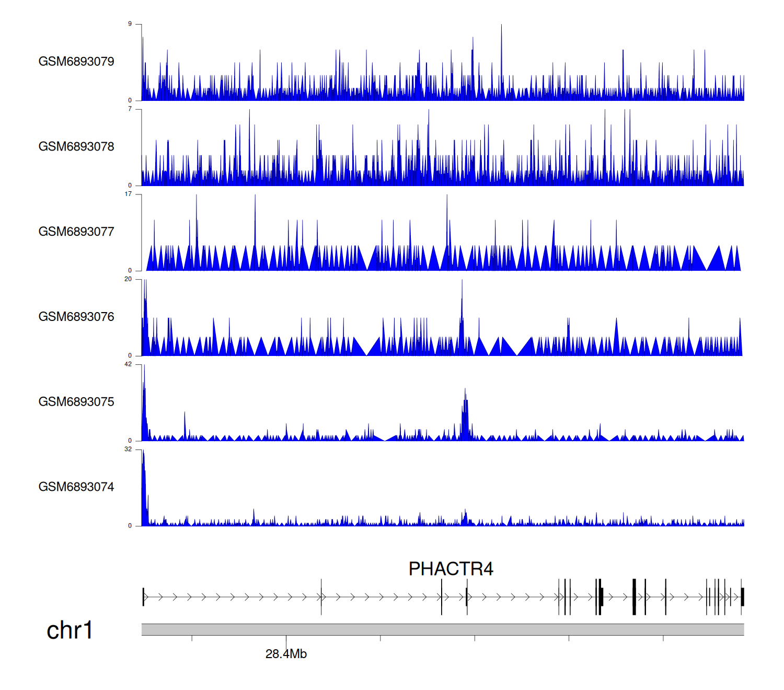The height and width of the screenshot is (690, 784).
Task: Select the GSM6893076 track label
Action: click(x=76, y=317)
